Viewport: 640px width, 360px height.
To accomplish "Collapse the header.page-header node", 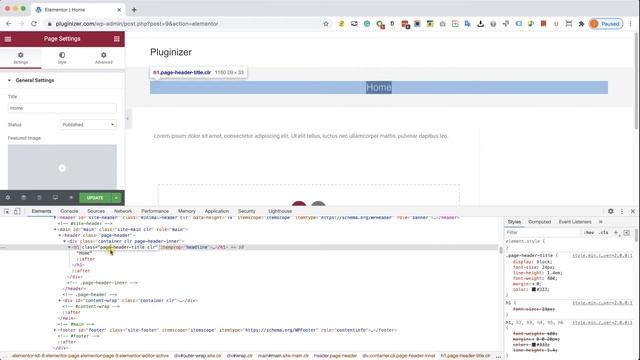I will click(x=60, y=236).
